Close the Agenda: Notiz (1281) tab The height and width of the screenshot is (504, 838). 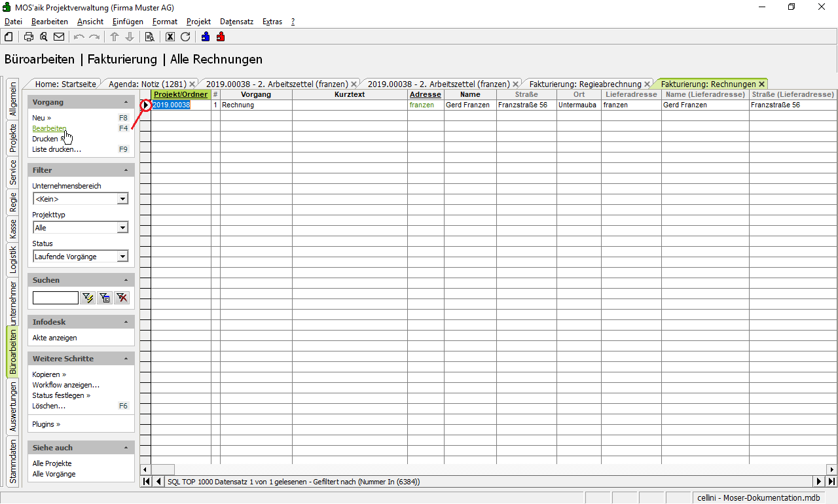[x=192, y=84]
